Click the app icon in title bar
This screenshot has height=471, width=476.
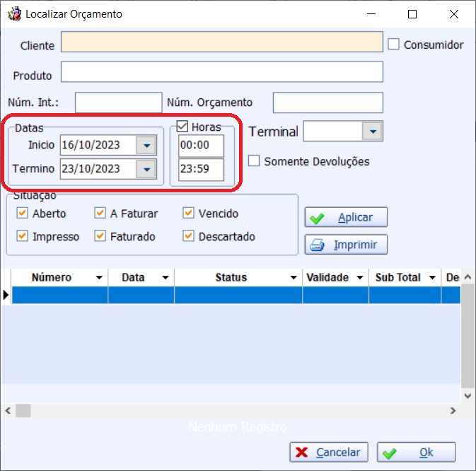[13, 14]
